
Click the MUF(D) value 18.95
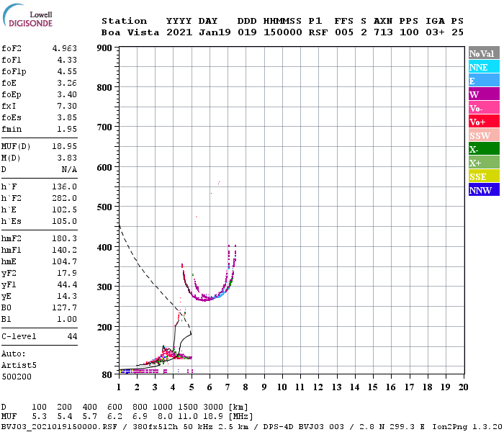click(x=65, y=146)
